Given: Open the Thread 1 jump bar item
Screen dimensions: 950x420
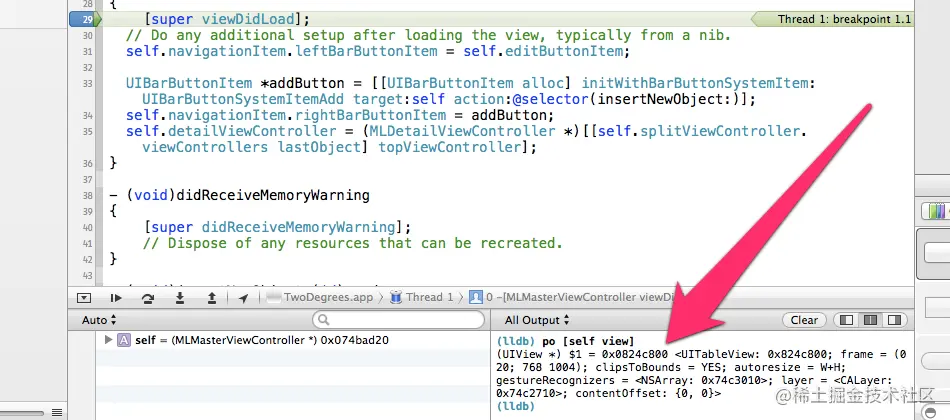Looking at the screenshot, I should coord(422,298).
